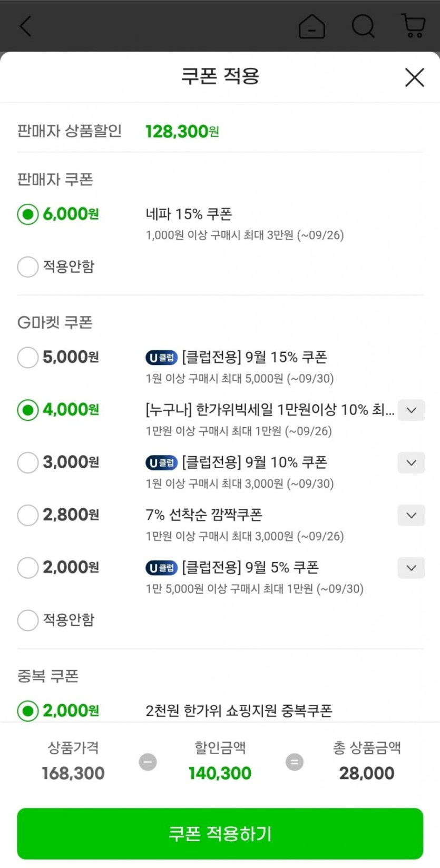This screenshot has width=440, height=868.
Task: Expand details of 클럽전용 9월 10% coupon
Action: coord(411,463)
